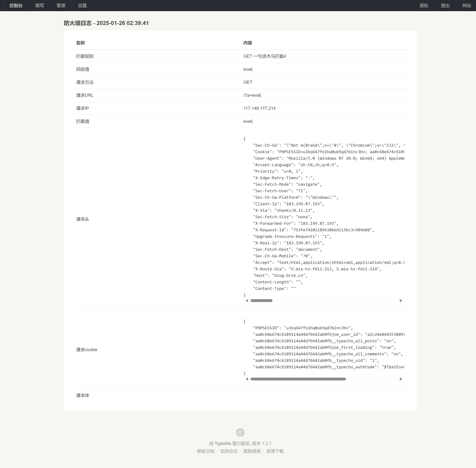The image size is (476, 468).
Task: Open user profile 易航
Action: [424, 5]
